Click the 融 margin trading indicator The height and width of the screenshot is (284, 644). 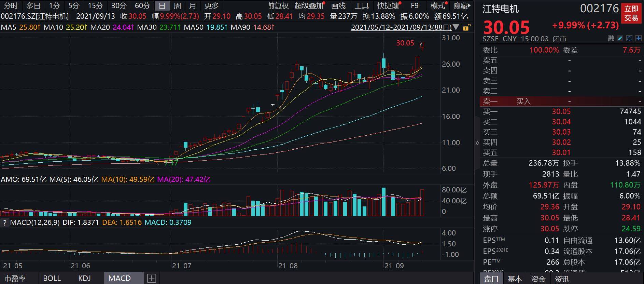(x=611, y=39)
